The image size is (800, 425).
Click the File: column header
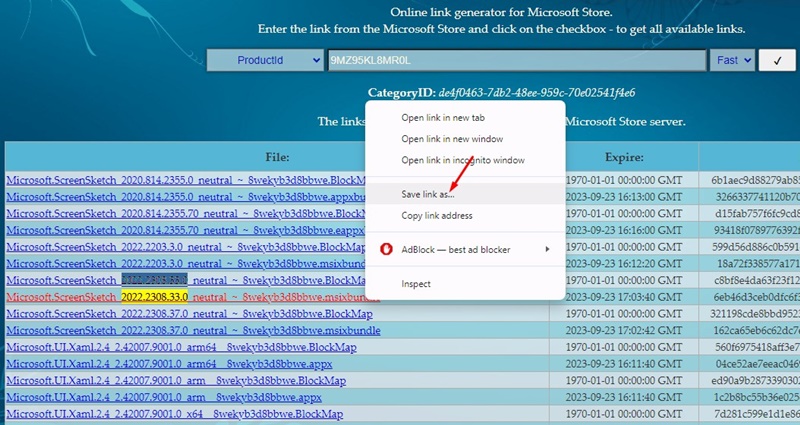[277, 157]
